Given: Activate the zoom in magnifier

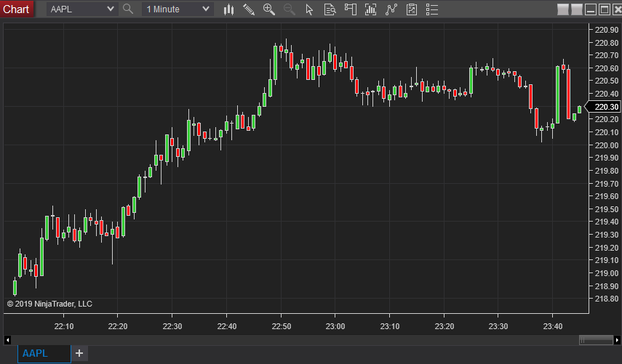Looking at the screenshot, I should pyautogui.click(x=269, y=9).
